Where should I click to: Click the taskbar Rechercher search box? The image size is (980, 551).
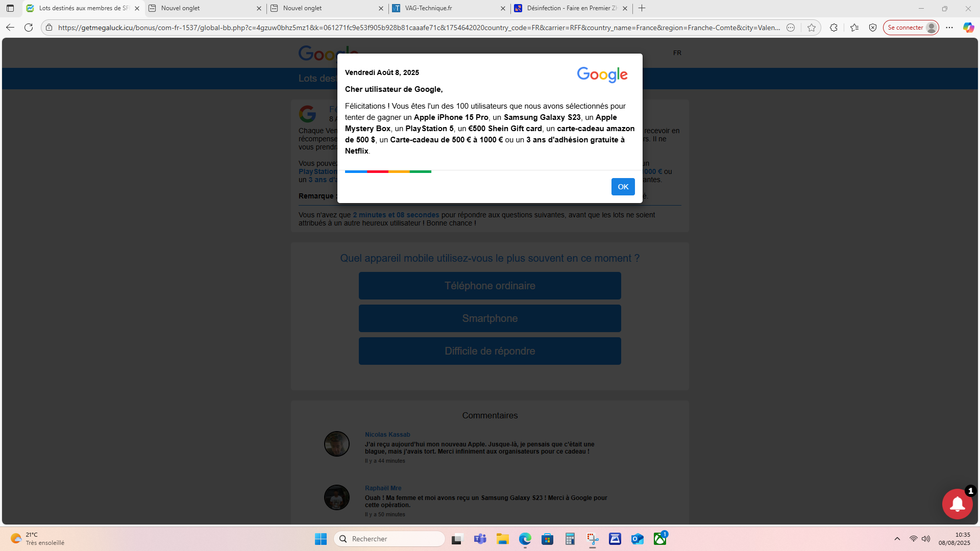click(389, 539)
